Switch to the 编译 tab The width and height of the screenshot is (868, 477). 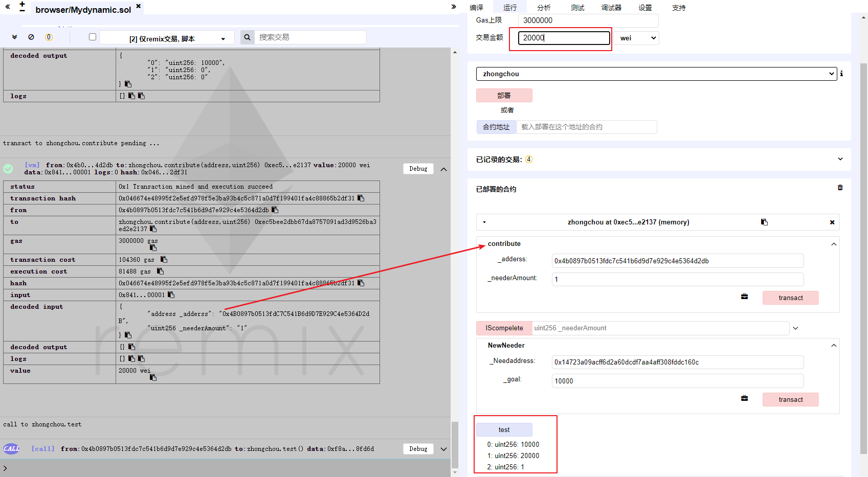pyautogui.click(x=476, y=8)
